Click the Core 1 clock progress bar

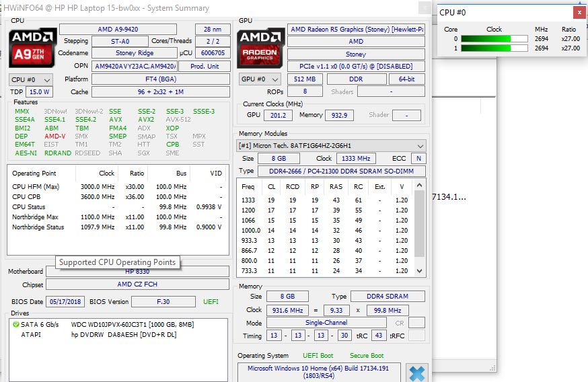coord(494,48)
